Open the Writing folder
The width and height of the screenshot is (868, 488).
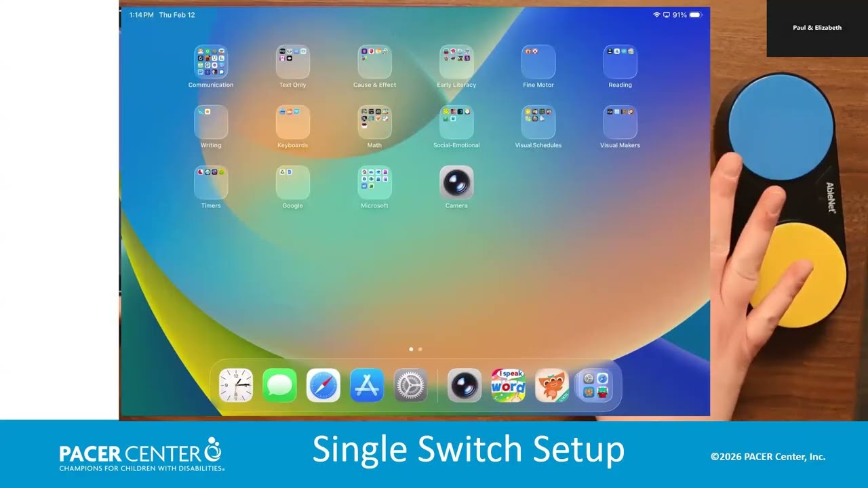point(211,122)
